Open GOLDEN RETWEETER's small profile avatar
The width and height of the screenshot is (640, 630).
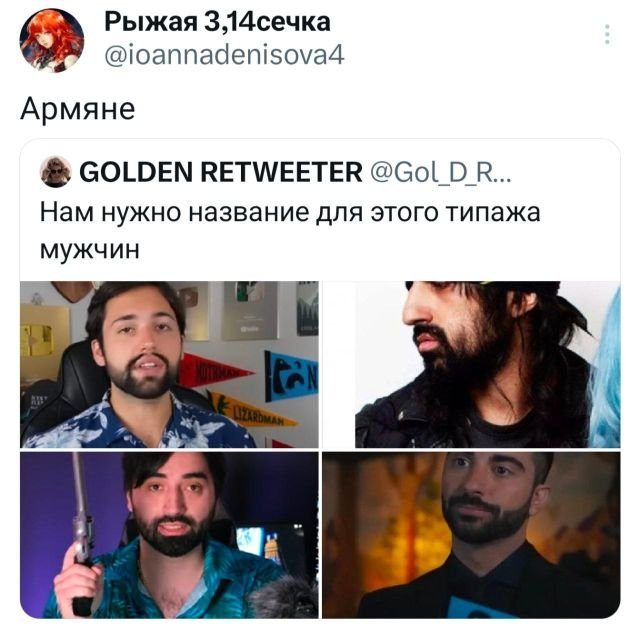point(56,172)
